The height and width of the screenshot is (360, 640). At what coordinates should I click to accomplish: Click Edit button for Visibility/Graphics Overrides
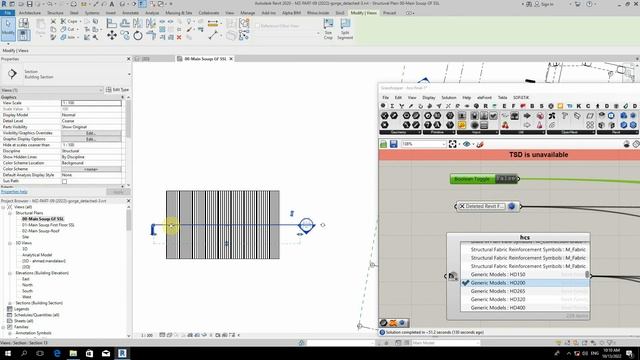tap(91, 133)
